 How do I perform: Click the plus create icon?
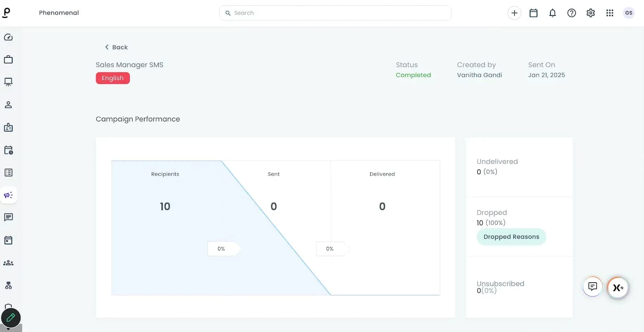click(x=514, y=13)
